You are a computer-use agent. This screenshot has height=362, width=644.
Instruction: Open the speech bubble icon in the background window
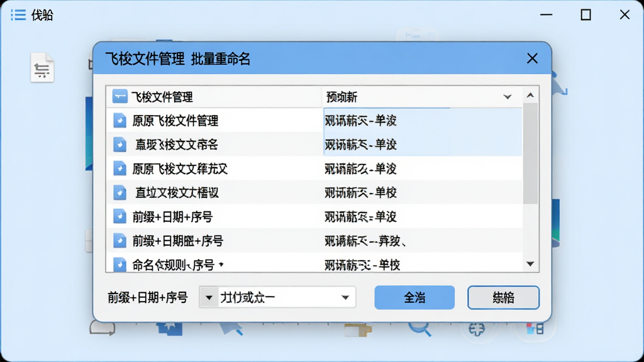point(103,328)
